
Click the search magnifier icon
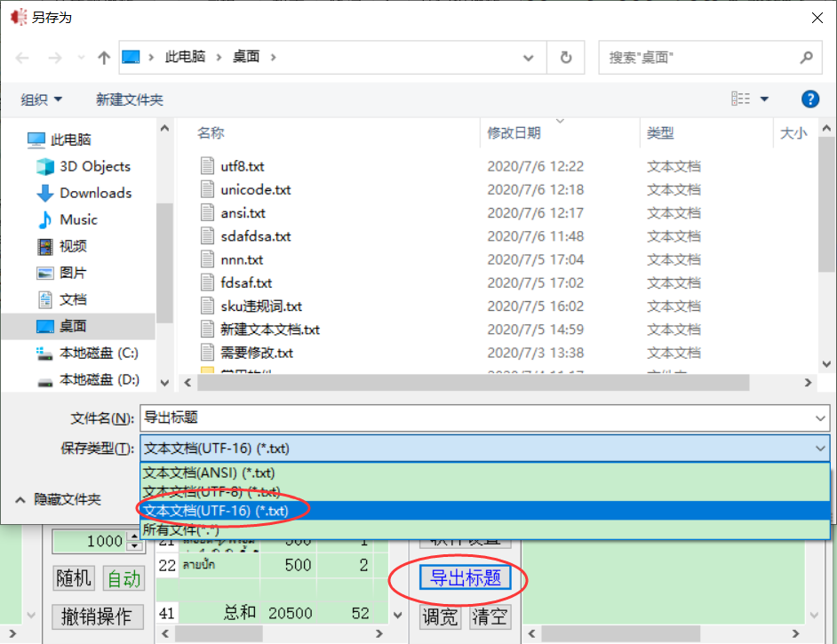(806, 58)
